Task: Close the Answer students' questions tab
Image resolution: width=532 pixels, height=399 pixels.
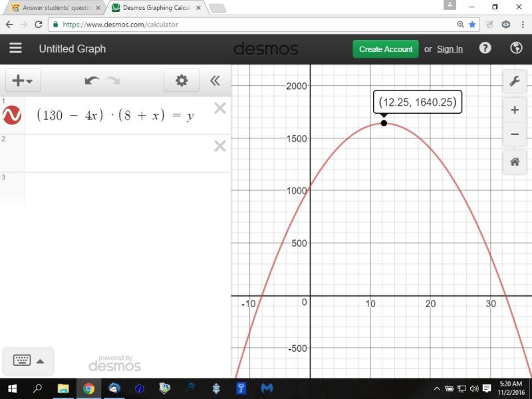Action: pyautogui.click(x=98, y=8)
